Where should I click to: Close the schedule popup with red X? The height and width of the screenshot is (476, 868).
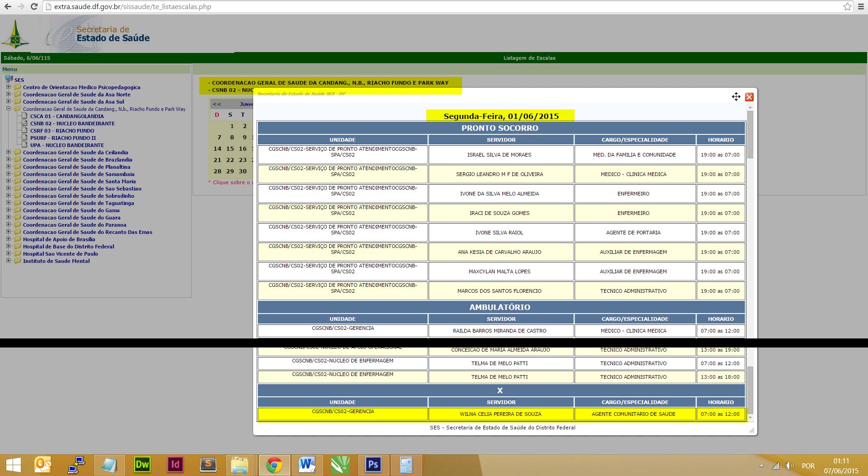click(749, 97)
